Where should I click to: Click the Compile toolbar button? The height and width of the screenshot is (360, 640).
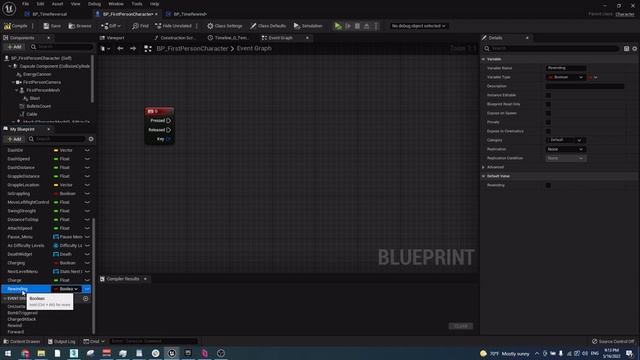(x=16, y=26)
